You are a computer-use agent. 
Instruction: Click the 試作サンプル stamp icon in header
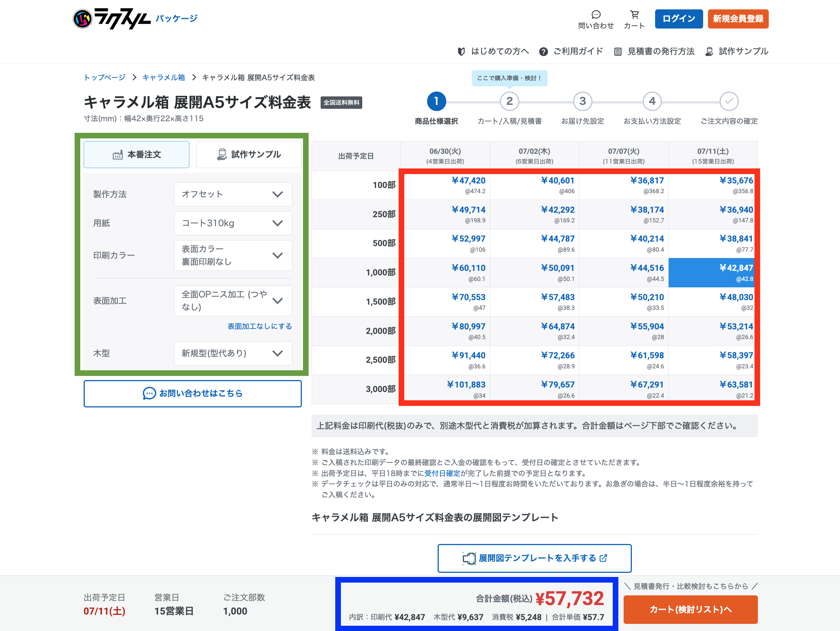(709, 51)
